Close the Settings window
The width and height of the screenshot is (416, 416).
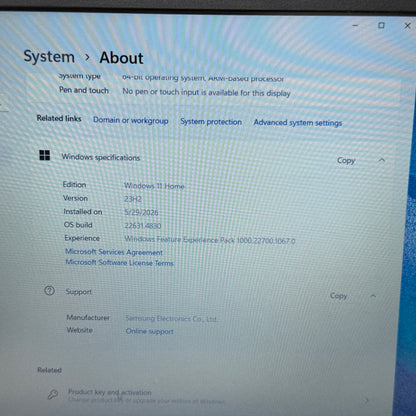407,26
